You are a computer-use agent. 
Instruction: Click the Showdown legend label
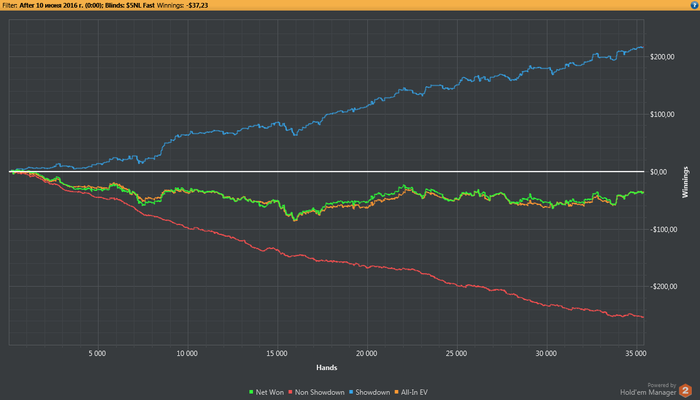[373, 392]
